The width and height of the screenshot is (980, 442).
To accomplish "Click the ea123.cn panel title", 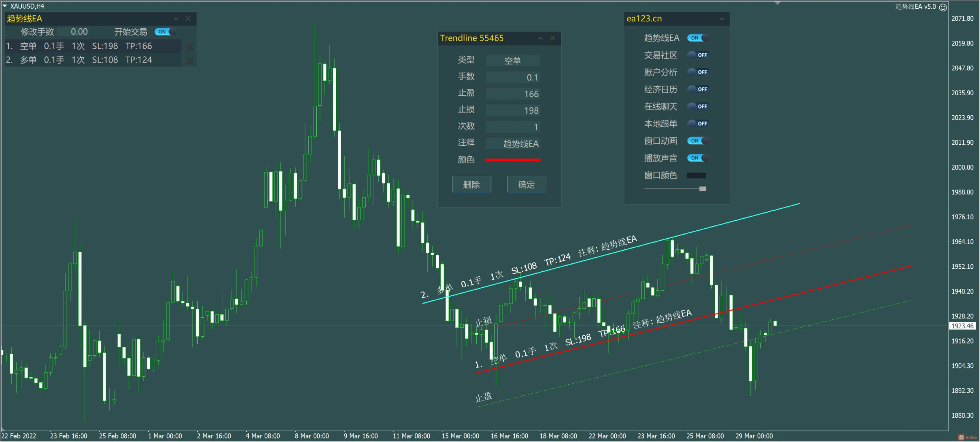I will (x=644, y=18).
